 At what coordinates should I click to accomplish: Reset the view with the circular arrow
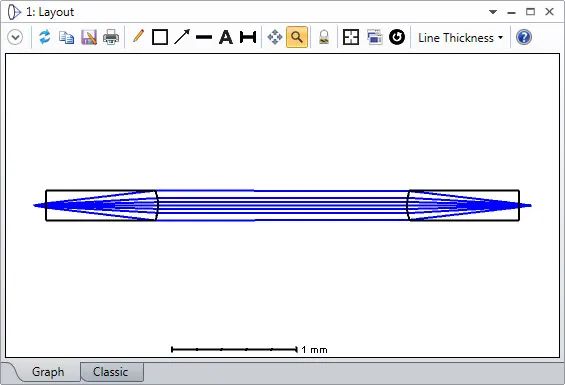pyautogui.click(x=397, y=37)
